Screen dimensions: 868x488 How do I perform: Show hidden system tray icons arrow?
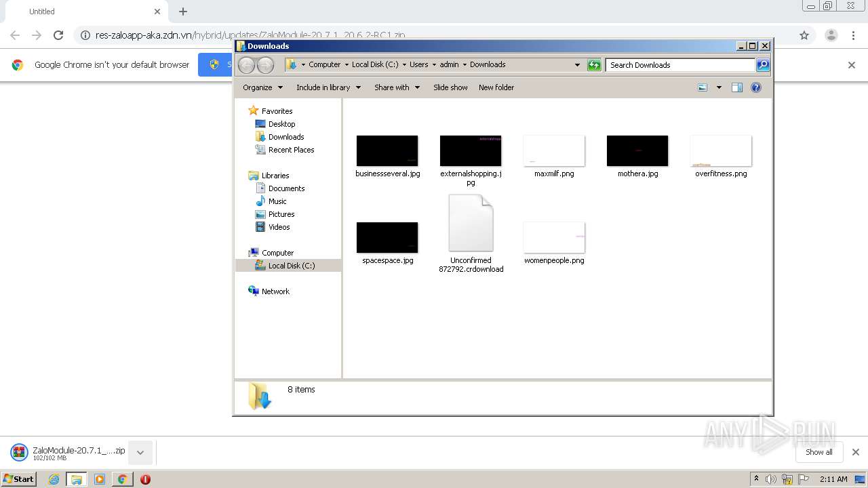point(757,479)
